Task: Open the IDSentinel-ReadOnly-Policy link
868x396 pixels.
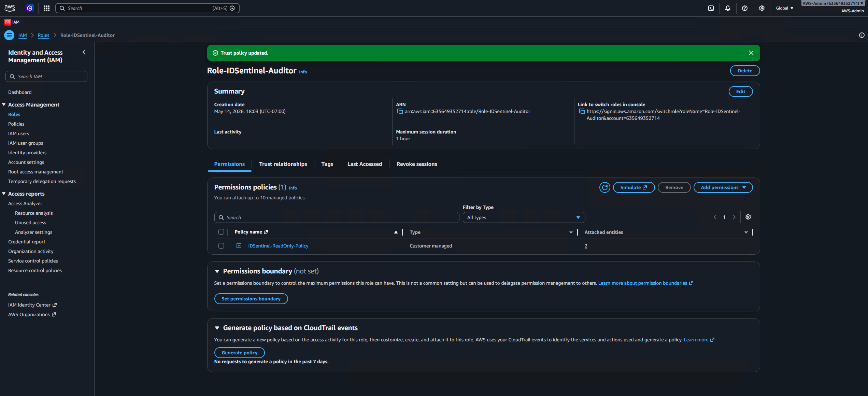Action: [x=278, y=246]
